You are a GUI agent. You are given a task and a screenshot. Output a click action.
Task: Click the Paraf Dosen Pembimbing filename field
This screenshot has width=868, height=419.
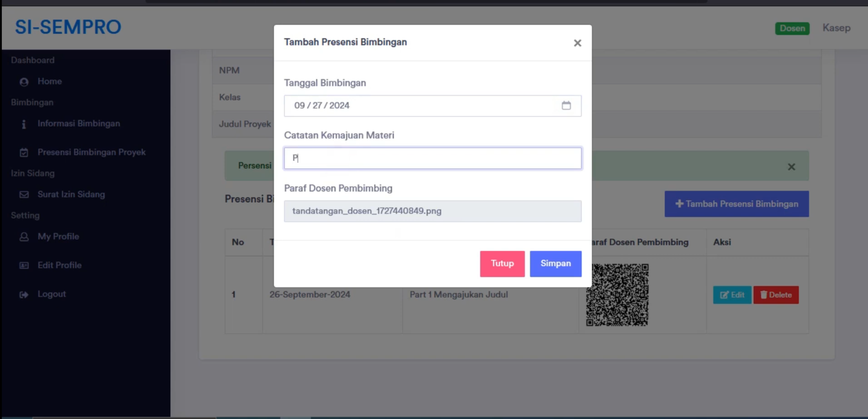click(433, 211)
